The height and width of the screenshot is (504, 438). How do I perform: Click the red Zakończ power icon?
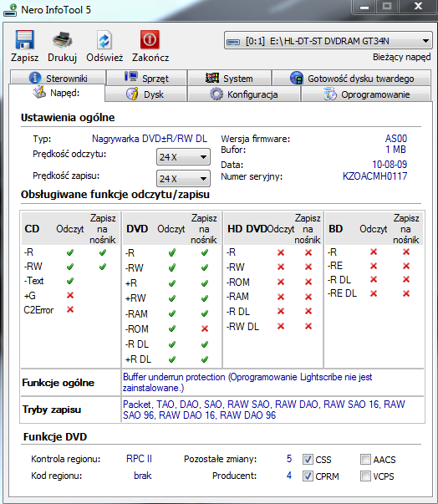coord(150,39)
